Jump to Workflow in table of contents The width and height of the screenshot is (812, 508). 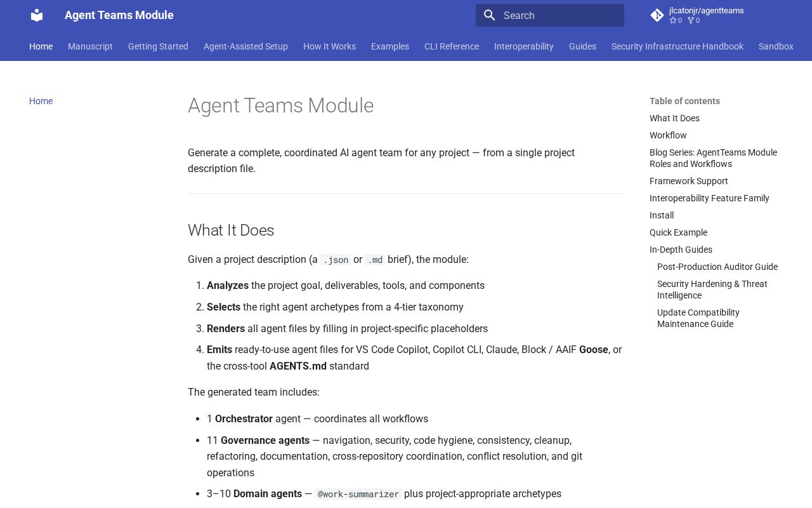(x=668, y=135)
